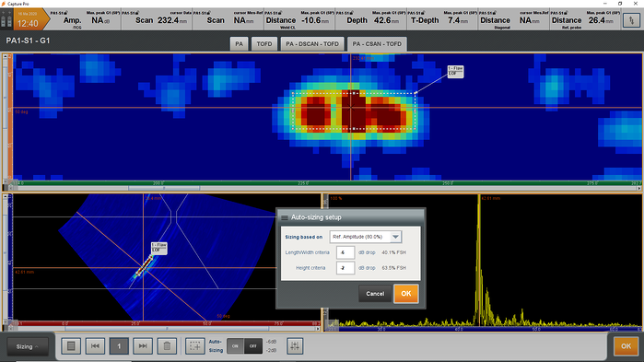Image resolution: width=644 pixels, height=362 pixels.
Task: Click the Flaw LOF label in sector scan
Action: [x=159, y=248]
